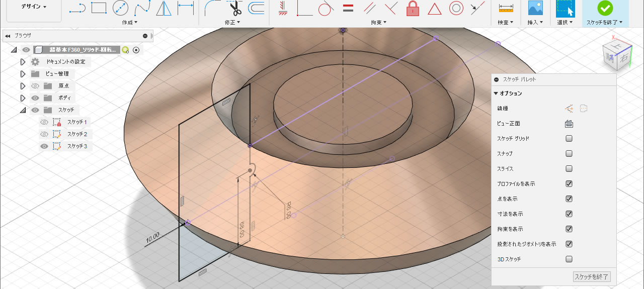Screen dimensions: 644x289
Task: Toggle root component visibility eye
Action: coord(26,50)
